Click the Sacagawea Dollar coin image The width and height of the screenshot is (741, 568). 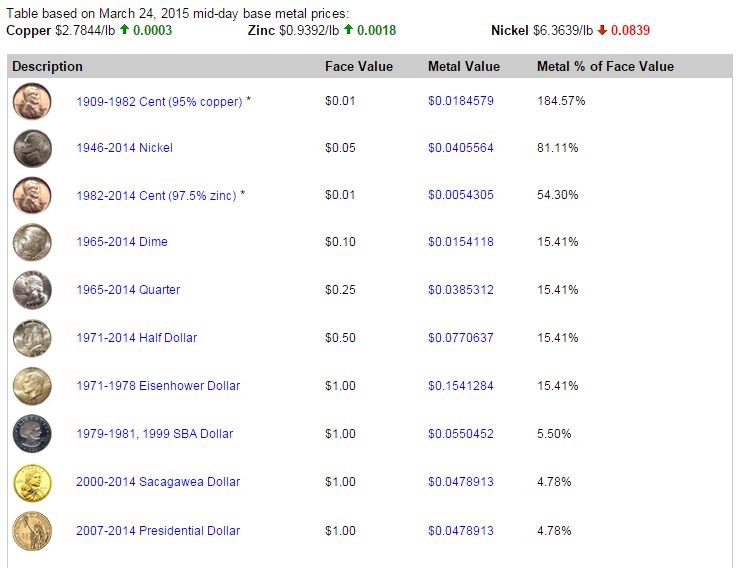(32, 482)
